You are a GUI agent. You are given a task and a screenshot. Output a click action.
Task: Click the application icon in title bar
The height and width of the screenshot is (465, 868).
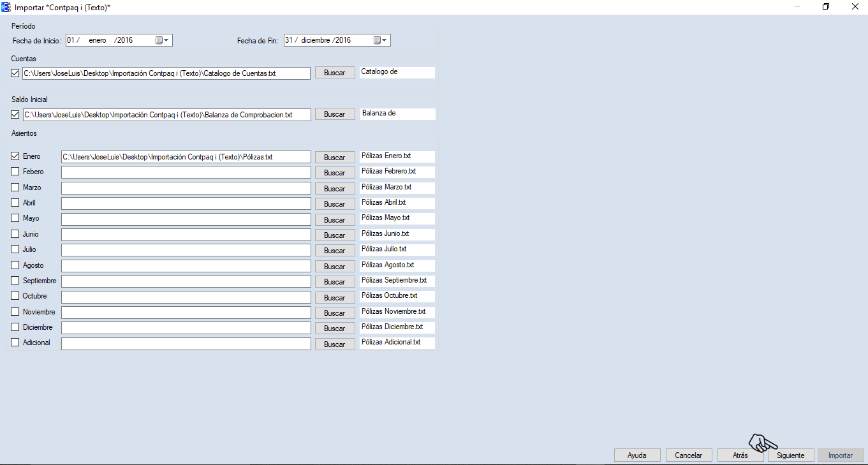[x=6, y=7]
